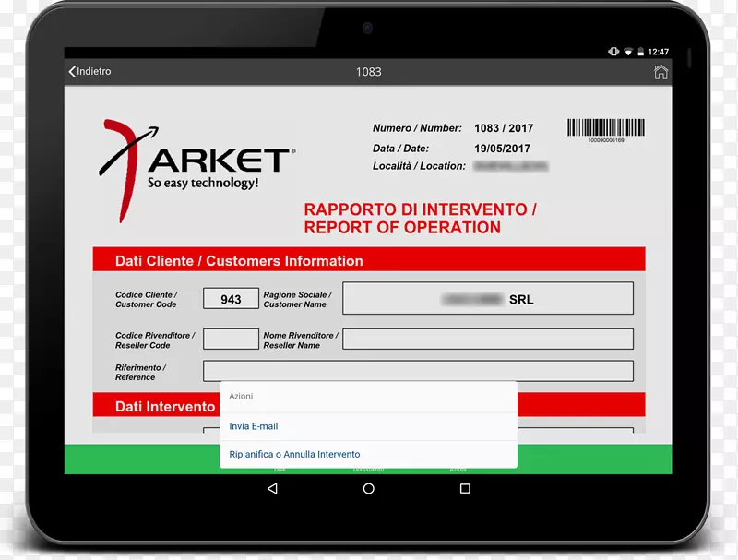Click the Codice Cliente field showing 943
The image size is (738, 560).
pyautogui.click(x=231, y=299)
